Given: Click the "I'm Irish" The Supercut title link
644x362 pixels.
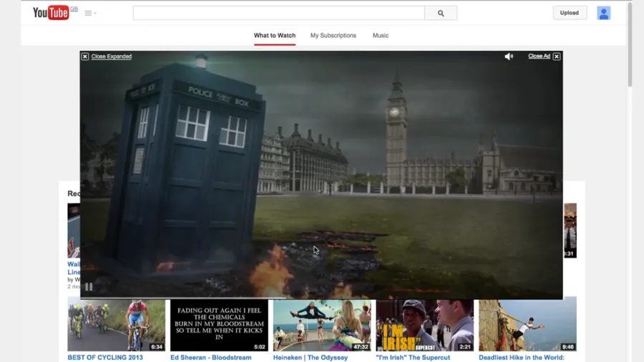Looking at the screenshot, I should pos(413,358).
